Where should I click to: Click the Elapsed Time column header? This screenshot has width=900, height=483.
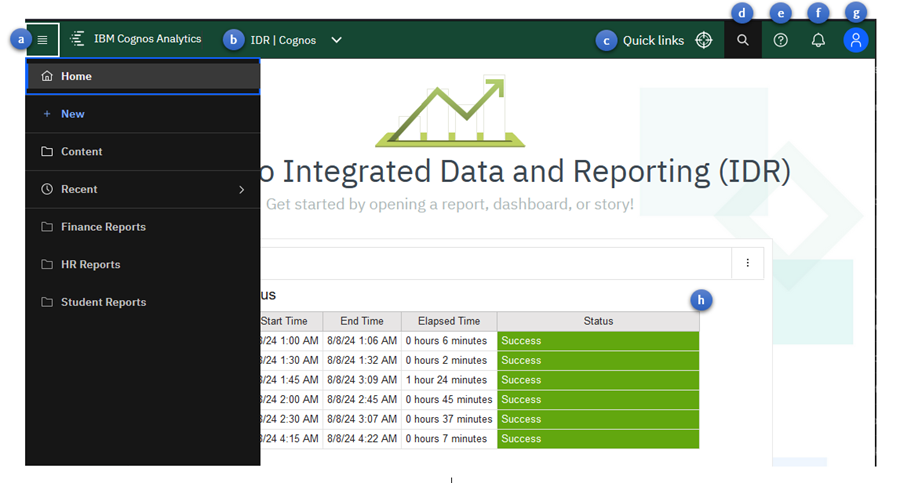[x=449, y=321]
